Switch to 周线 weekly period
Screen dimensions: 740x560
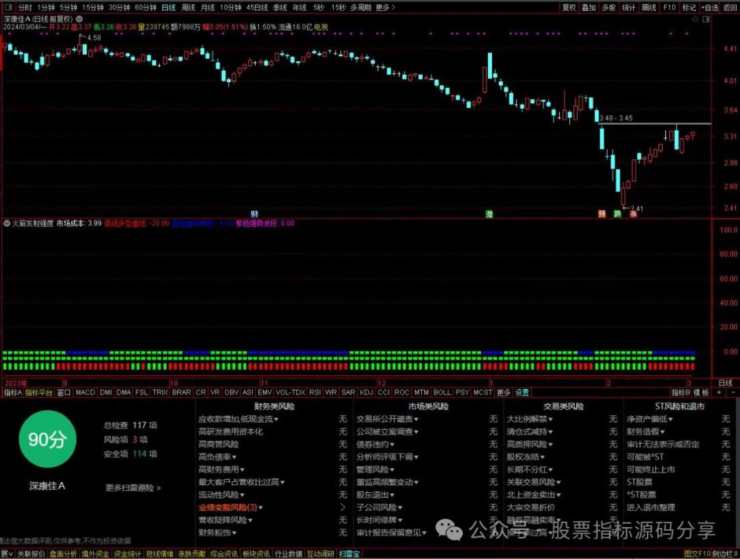coord(188,8)
